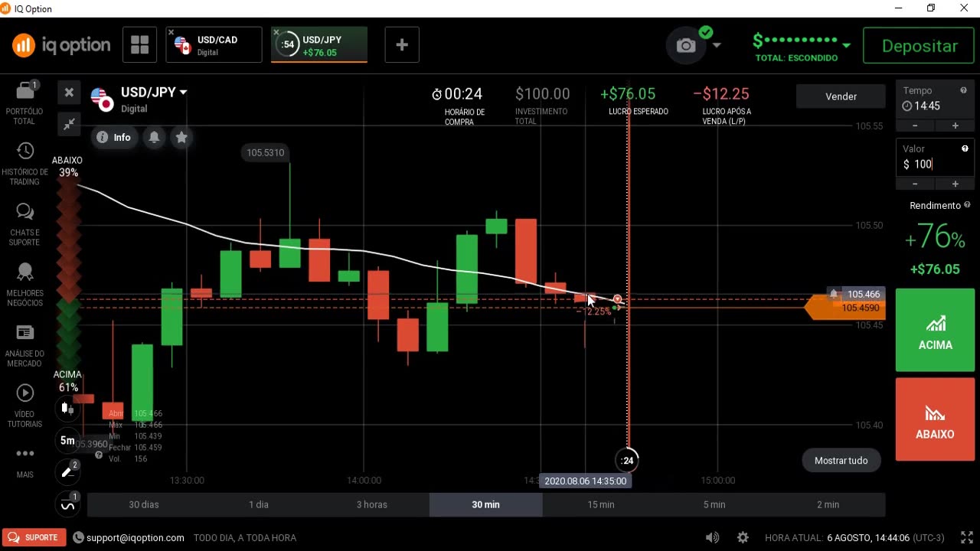The image size is (980, 551).
Task: Buy ACIMA (higher) option
Action: pyautogui.click(x=935, y=330)
